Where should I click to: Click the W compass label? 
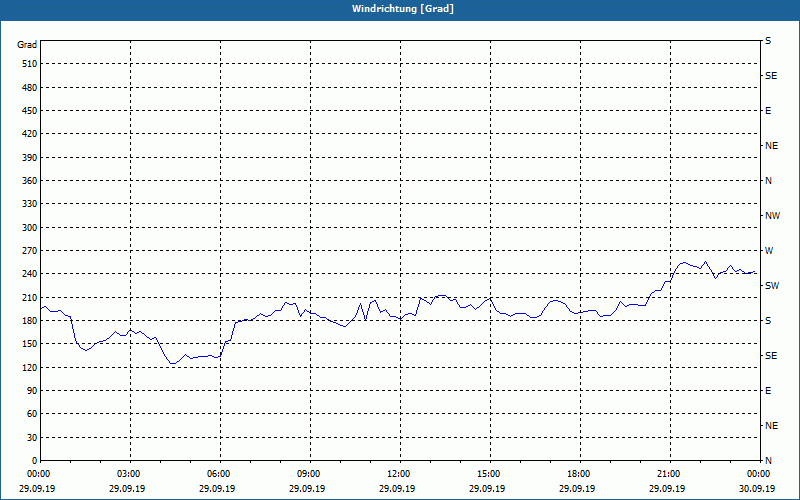coord(769,251)
